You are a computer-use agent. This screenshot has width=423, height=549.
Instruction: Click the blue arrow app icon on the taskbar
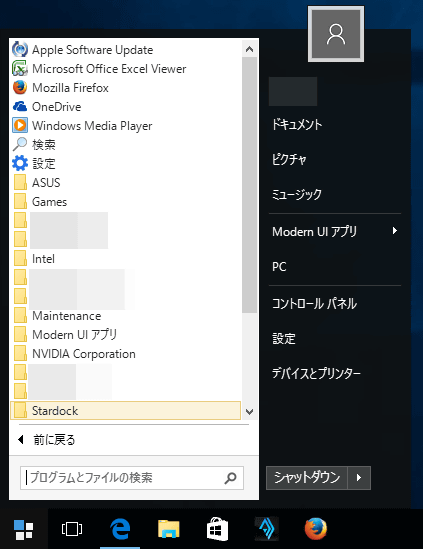pos(266,529)
